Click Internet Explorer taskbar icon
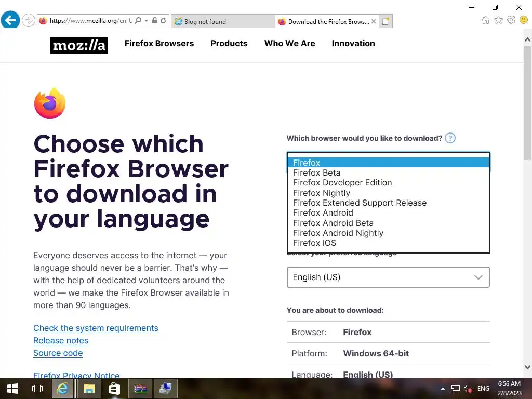532x399 pixels. [x=62, y=389]
